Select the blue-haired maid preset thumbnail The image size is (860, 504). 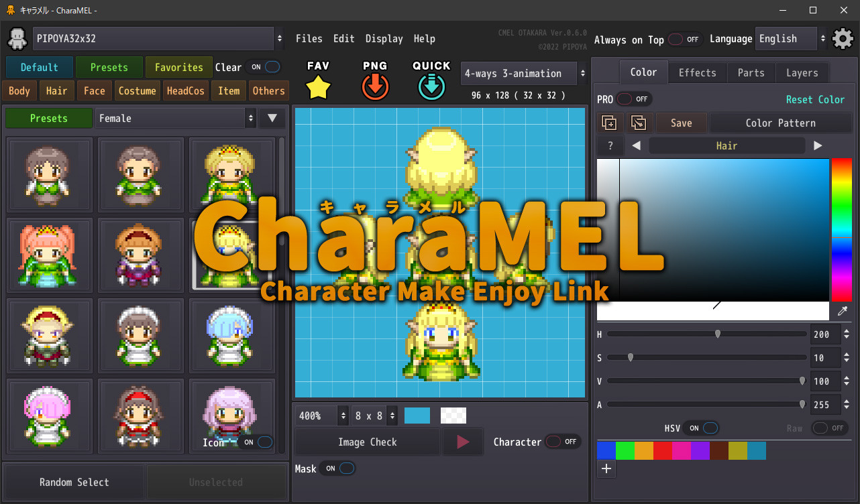(x=231, y=335)
